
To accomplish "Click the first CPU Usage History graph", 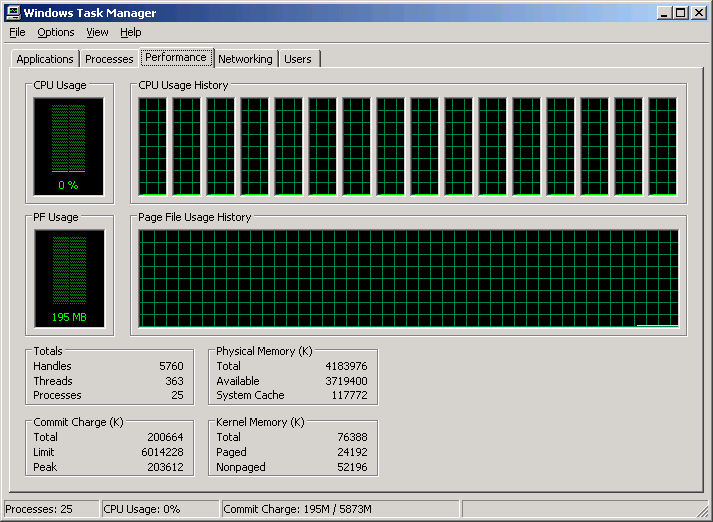I will [x=153, y=146].
